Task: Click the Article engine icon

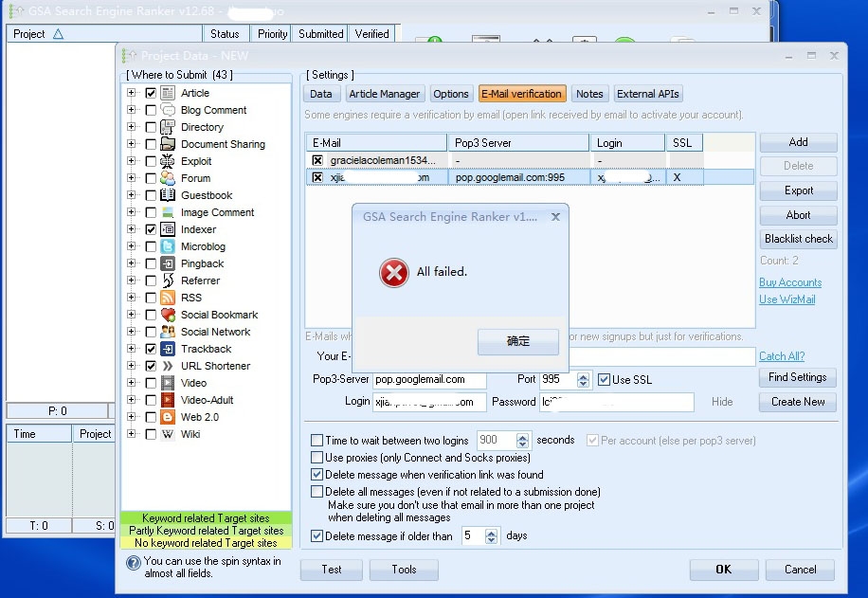Action: [168, 93]
